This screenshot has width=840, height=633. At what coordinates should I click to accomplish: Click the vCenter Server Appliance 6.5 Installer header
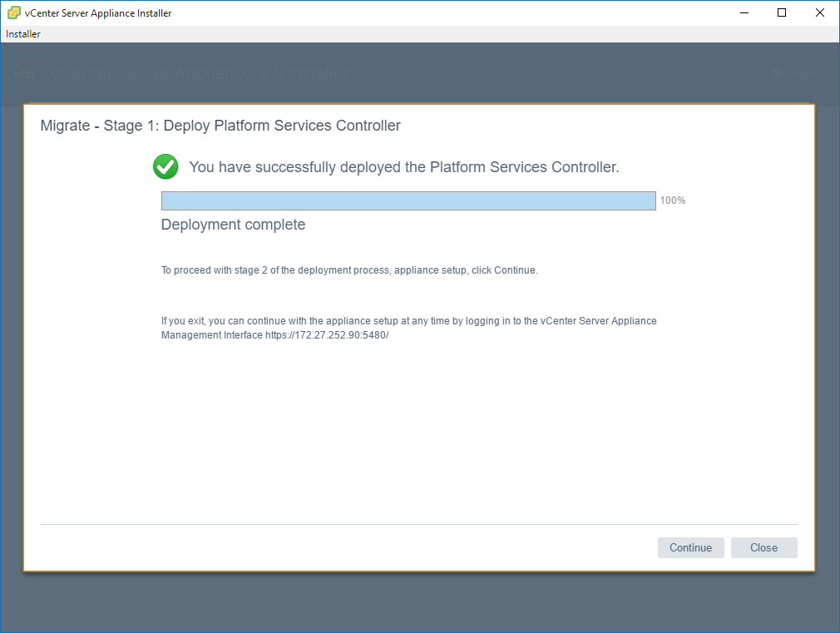pyautogui.click(x=200, y=74)
